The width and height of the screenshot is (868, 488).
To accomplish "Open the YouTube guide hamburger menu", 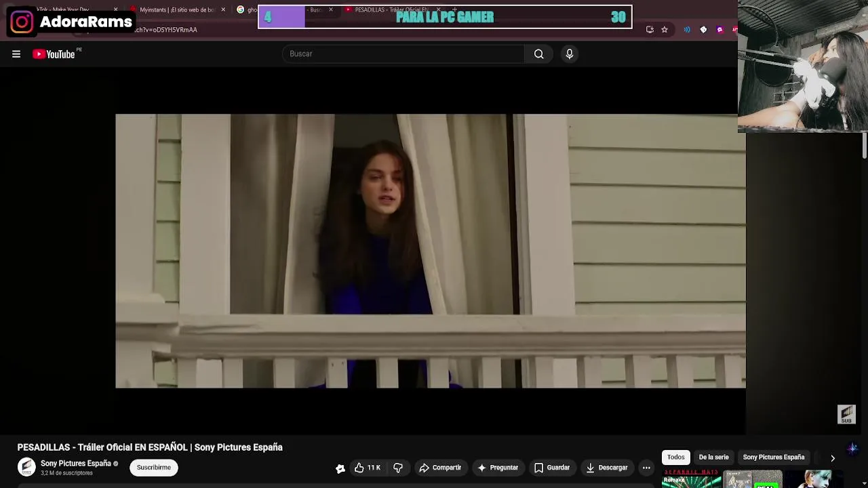I will tap(16, 54).
